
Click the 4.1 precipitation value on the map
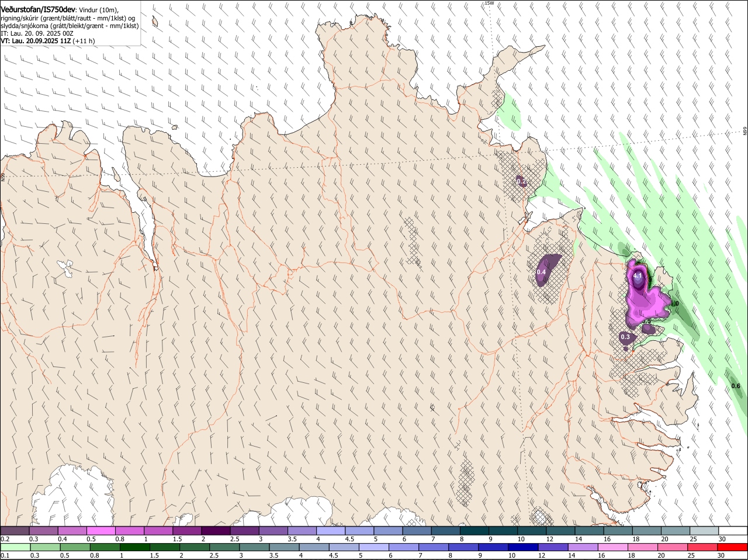[638, 276]
